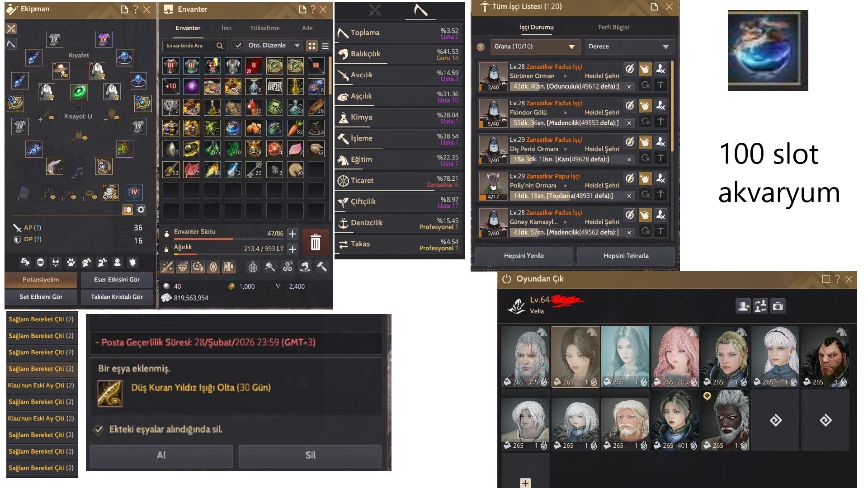Toggle the Oto. Düzenle checkbox
This screenshot has width=868, height=488.
[x=238, y=46]
